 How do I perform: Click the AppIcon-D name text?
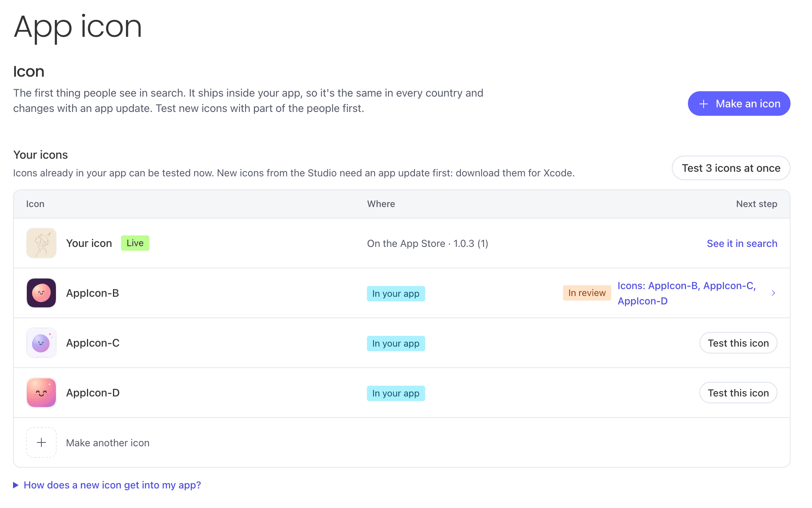click(x=93, y=393)
